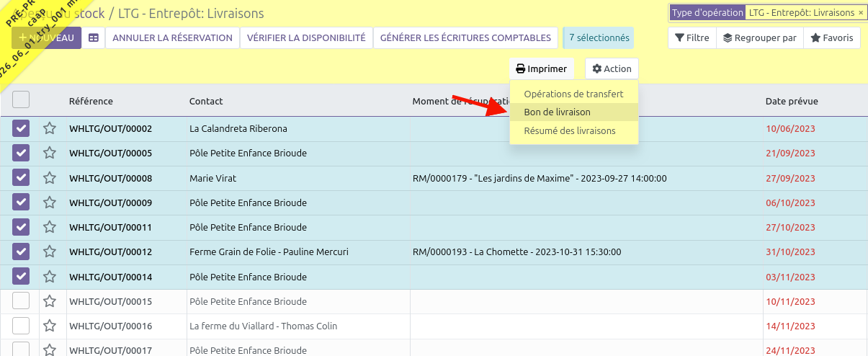Uncheck the WHLTG/OUT/00002 row checkbox
This screenshot has height=356, width=868.
coord(21,128)
